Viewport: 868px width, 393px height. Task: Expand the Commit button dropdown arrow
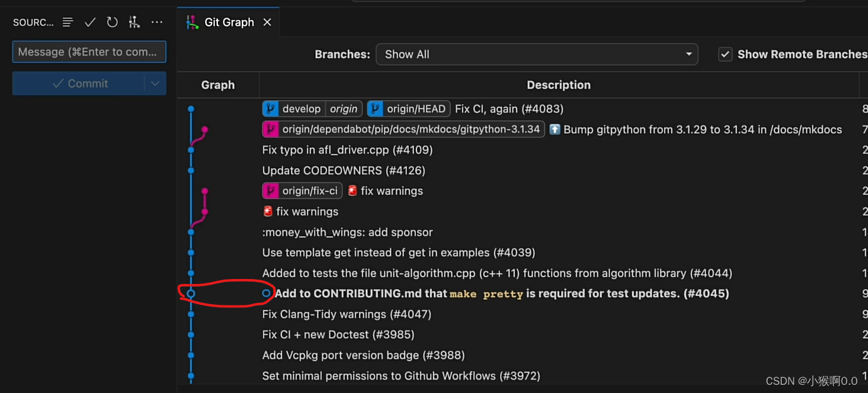[156, 83]
